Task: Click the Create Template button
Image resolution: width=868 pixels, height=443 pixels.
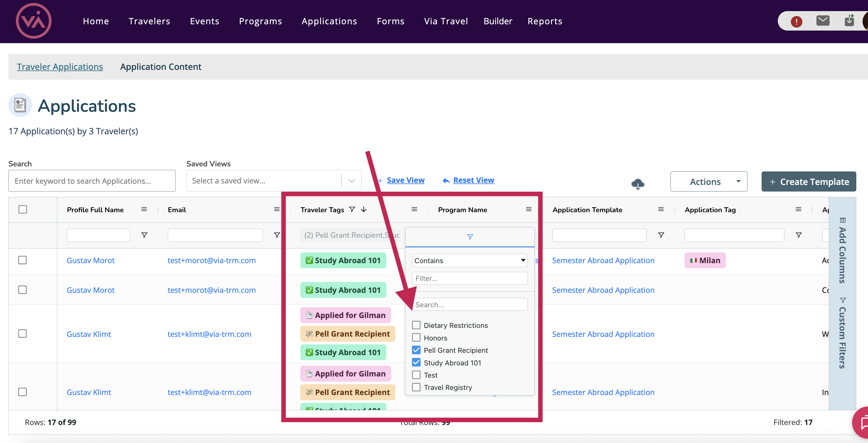Action: [808, 182]
